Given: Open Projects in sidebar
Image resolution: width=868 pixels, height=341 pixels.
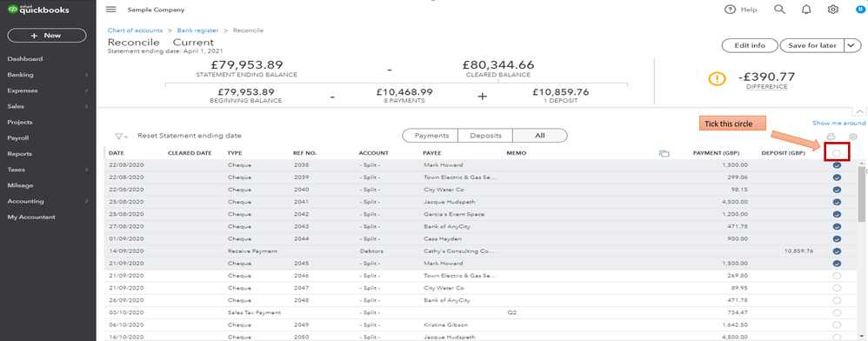Looking at the screenshot, I should click(x=20, y=123).
